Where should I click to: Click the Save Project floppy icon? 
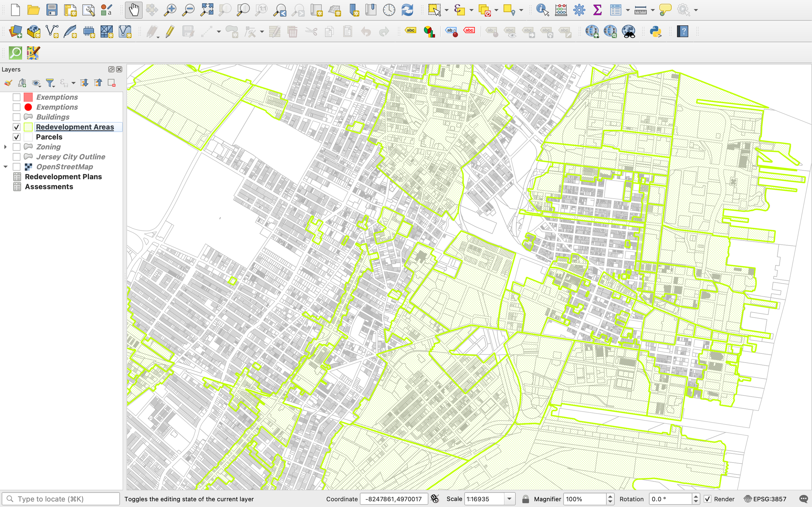click(x=52, y=10)
